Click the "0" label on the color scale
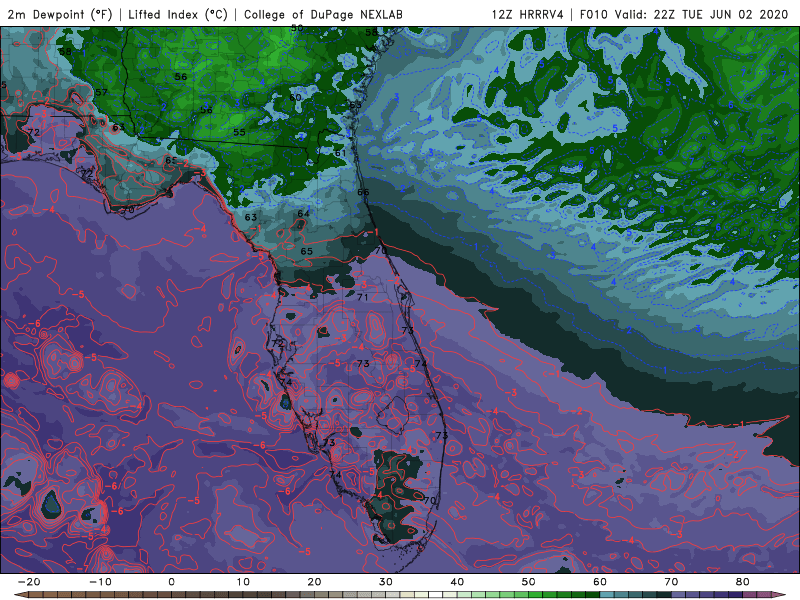 coord(171,582)
